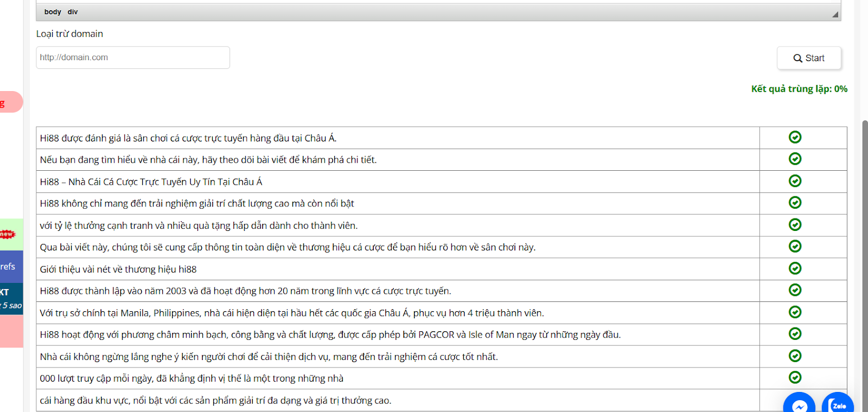
Task: Select sentence 'với tỷ lệ thưởng cạnh tranh'
Action: (x=199, y=226)
